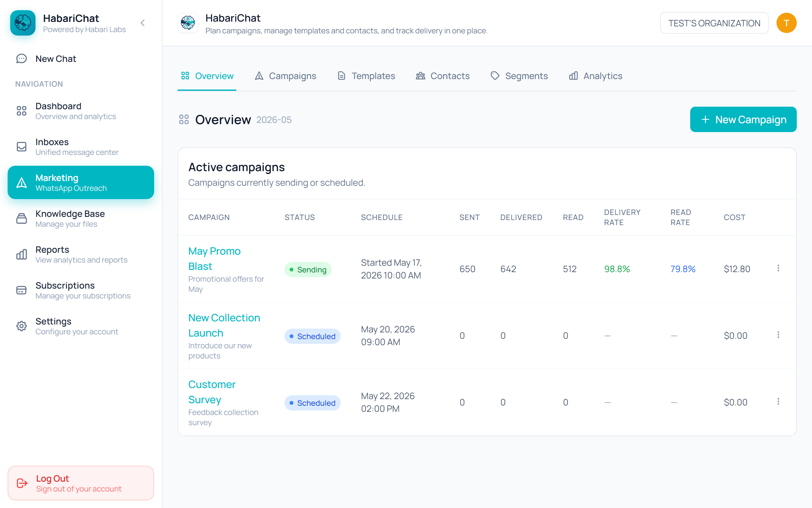Go to Dashboard in navigation

point(81,111)
